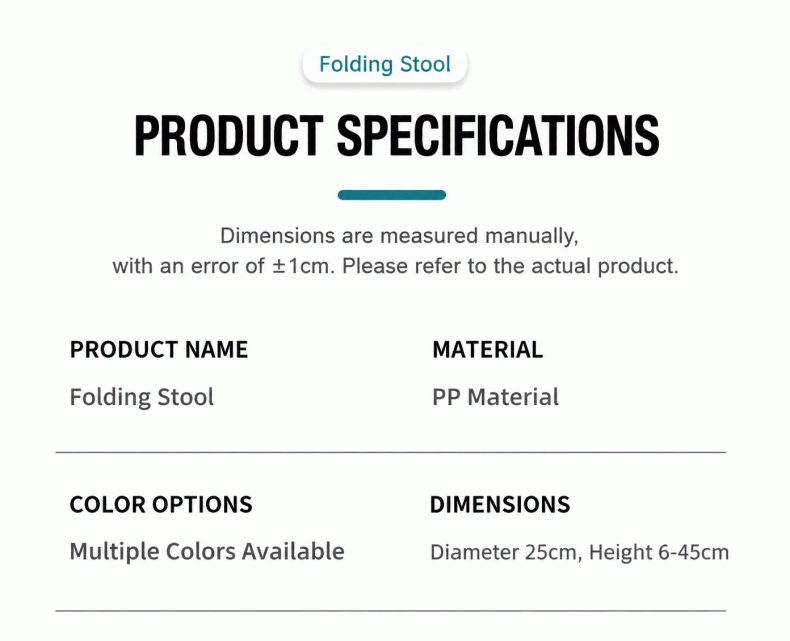Screen dimensions: 790x641
Task: Click the word 'SPECIFICATIONS' in title
Action: (498, 135)
